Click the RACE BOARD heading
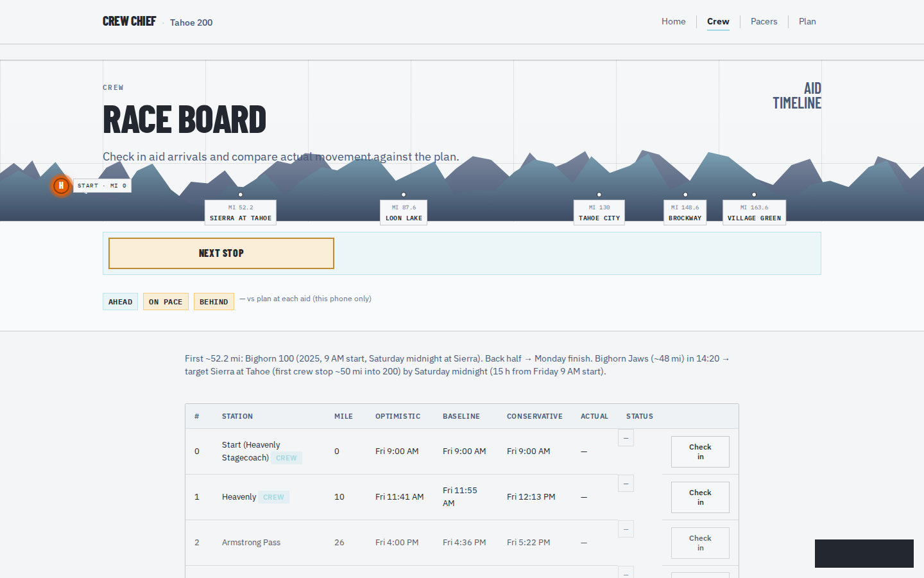This screenshot has width=924, height=578. tap(185, 119)
